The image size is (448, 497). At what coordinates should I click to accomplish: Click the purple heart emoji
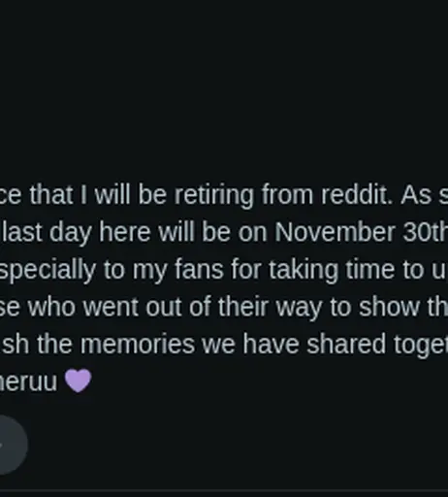[78, 381]
